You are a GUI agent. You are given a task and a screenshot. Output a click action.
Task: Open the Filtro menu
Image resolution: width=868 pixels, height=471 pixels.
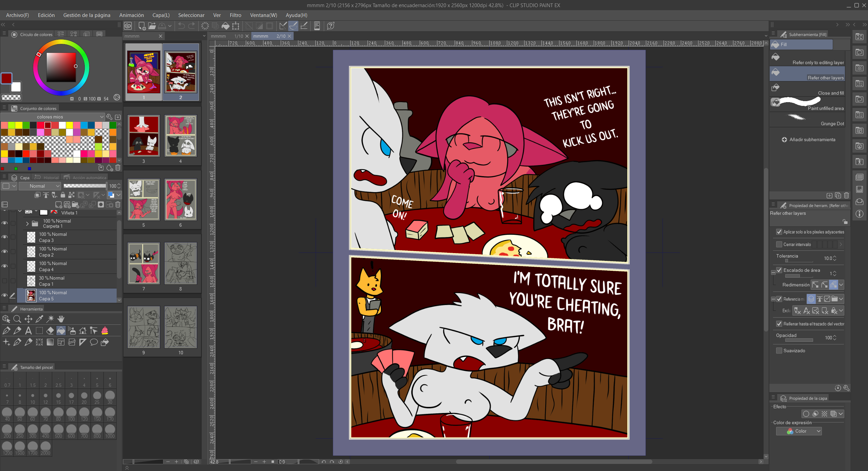235,15
